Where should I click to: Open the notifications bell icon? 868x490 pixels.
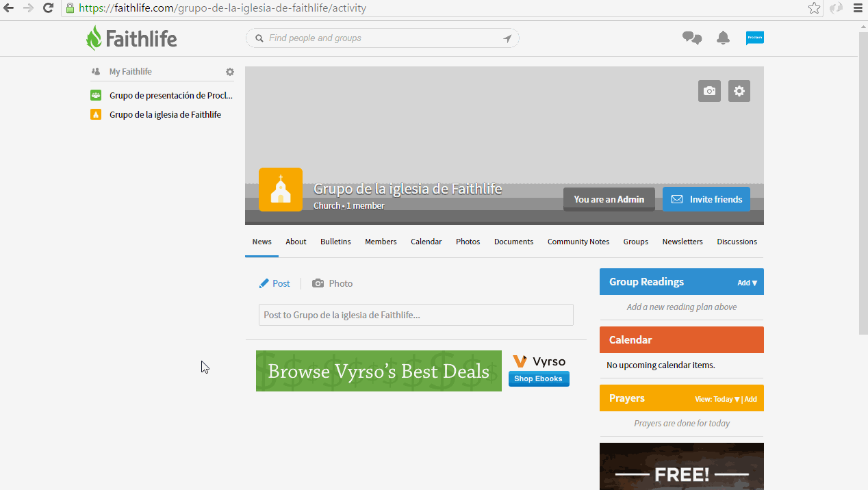(723, 38)
